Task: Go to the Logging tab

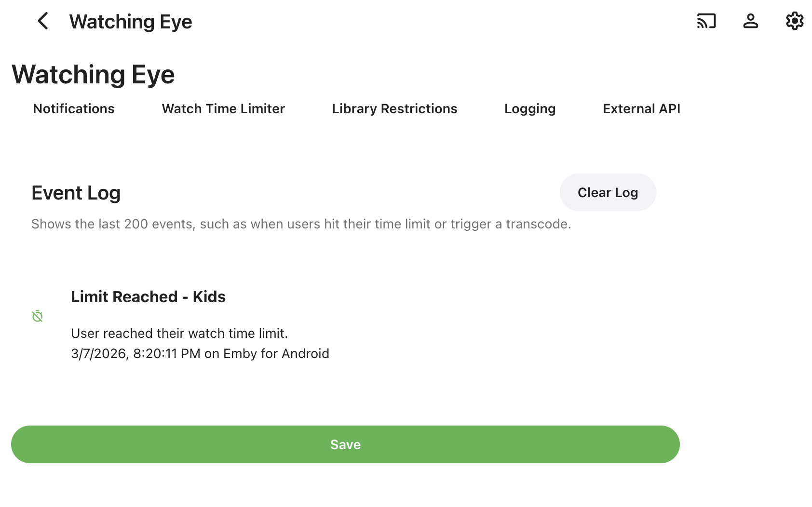Action: 530,109
